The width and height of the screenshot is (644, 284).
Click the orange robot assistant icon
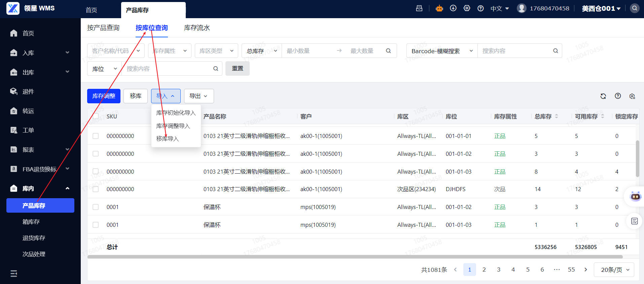[439, 8]
